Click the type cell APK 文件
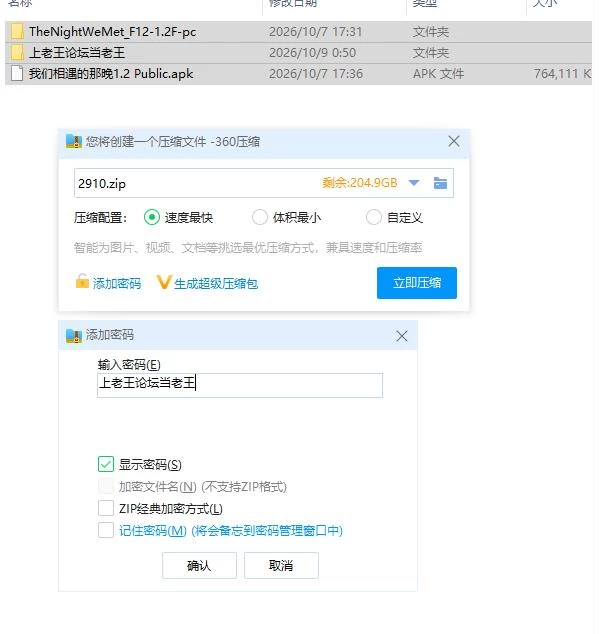Viewport: 613px width, 634px height. (x=438, y=74)
